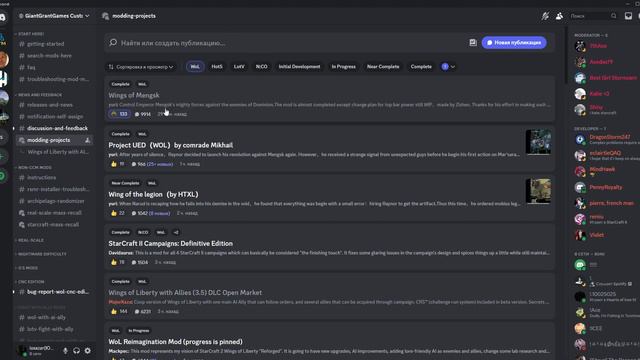
Task: Toggle headphones deafen in user panel
Action: tap(76, 351)
